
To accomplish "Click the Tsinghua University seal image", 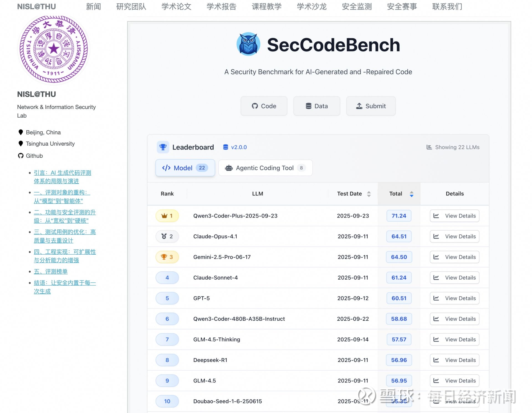I will click(54, 49).
